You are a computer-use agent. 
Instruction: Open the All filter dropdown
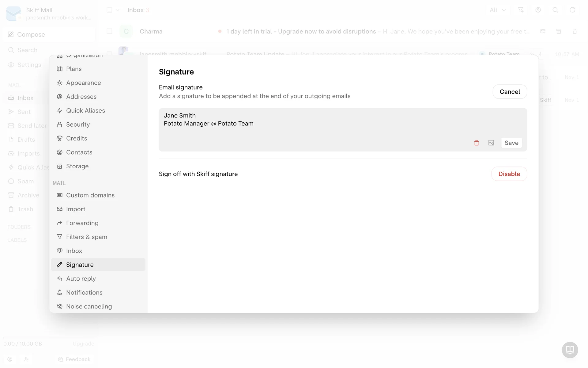click(497, 10)
